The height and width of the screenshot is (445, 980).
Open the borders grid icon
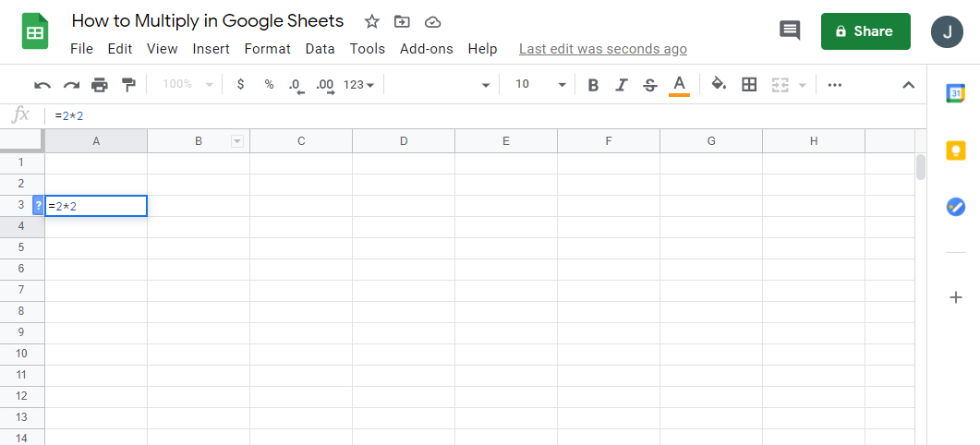tap(749, 85)
